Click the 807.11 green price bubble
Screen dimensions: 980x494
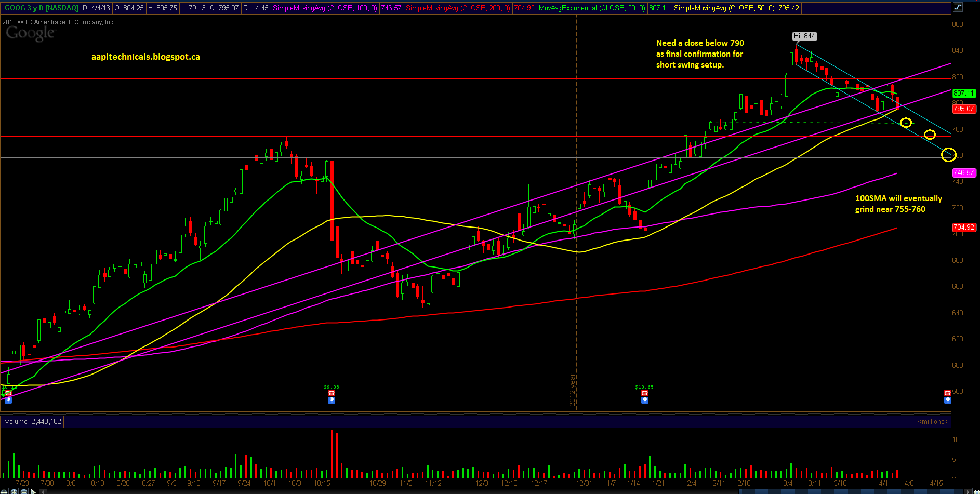(x=964, y=94)
